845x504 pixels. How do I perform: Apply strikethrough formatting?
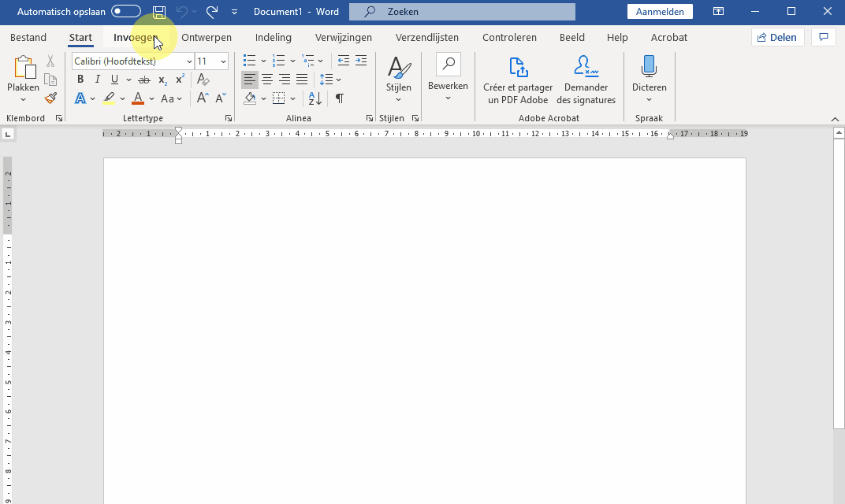[x=144, y=80]
